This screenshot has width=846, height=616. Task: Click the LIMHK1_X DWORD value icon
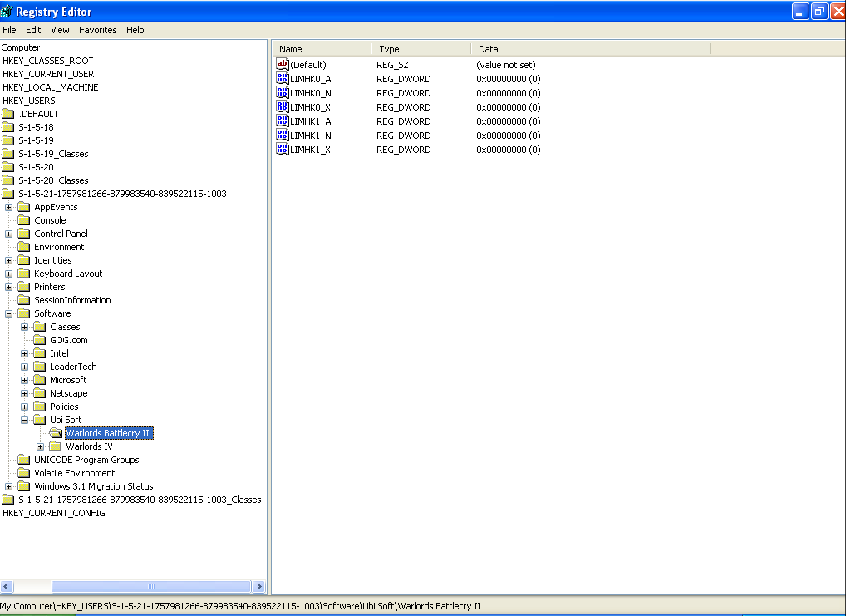283,149
